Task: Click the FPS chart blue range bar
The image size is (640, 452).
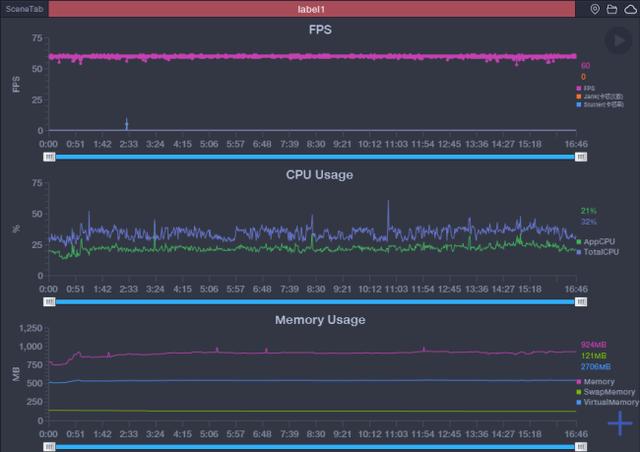Action: pos(315,157)
